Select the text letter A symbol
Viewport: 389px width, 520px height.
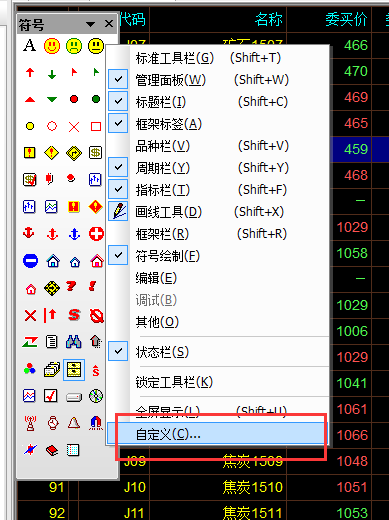(29, 45)
